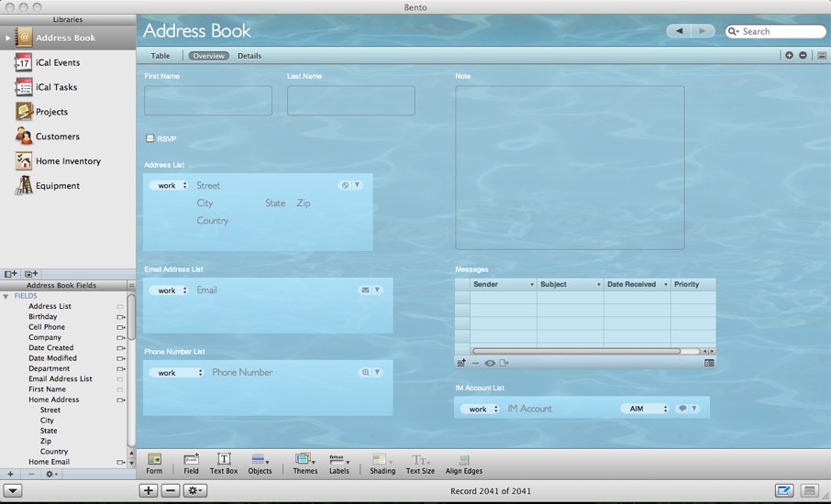Open the work label dropdown in Phone Number List
Viewport: 831px width, 504px height.
176,373
